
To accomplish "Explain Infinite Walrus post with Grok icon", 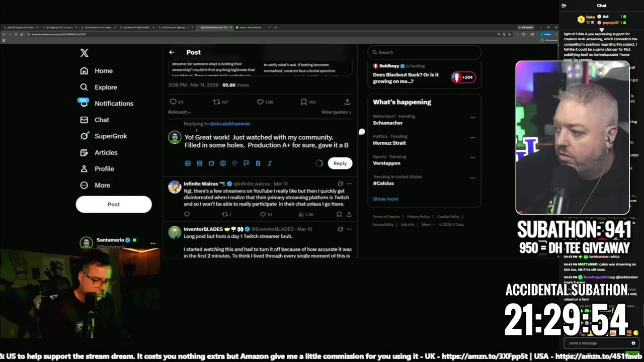I will (340, 184).
